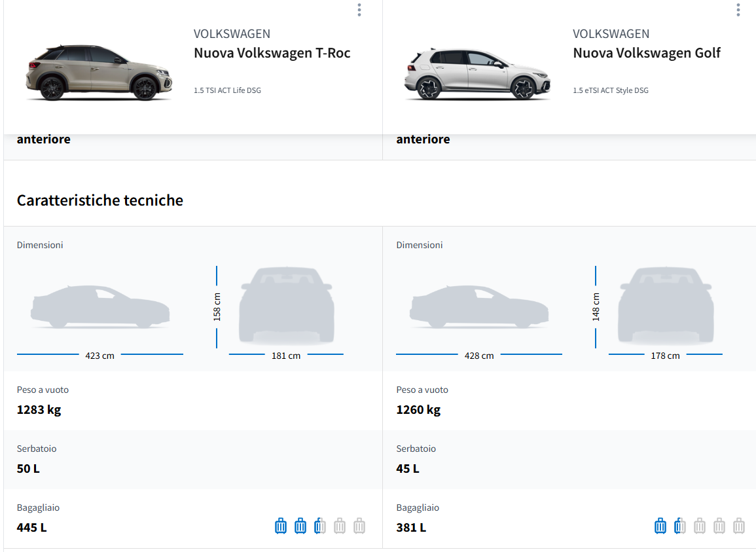Image resolution: width=756 pixels, height=552 pixels.
Task: Click the 423 cm length value
Action: (x=99, y=356)
